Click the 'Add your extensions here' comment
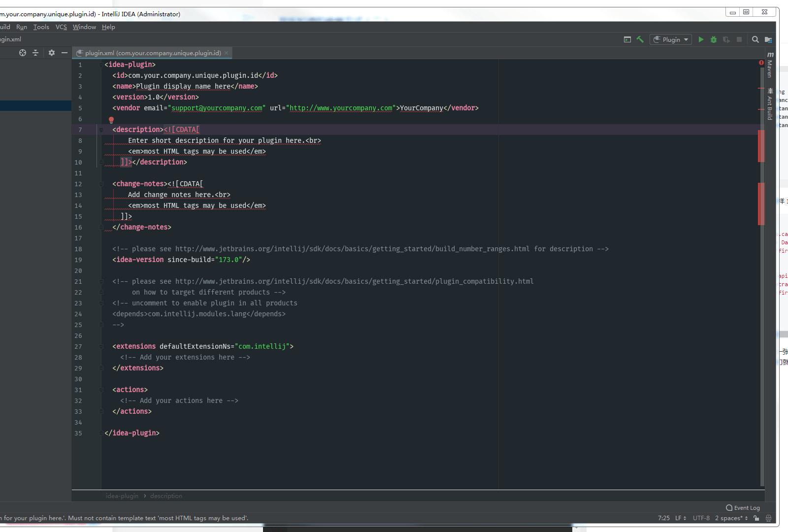788x532 pixels. (185, 357)
